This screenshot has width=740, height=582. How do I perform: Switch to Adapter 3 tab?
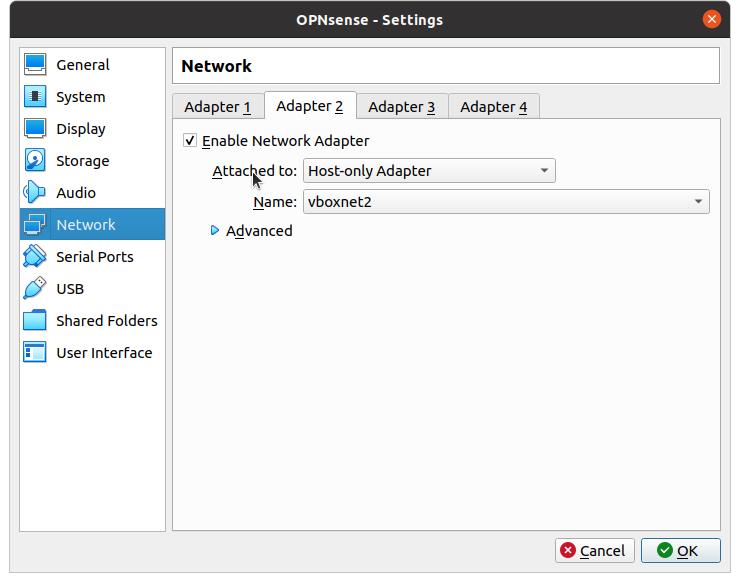(x=402, y=107)
